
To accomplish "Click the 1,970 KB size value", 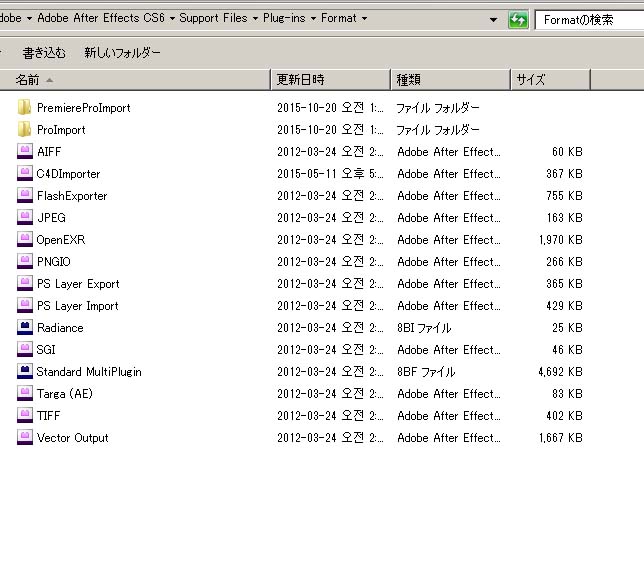I will point(561,240).
